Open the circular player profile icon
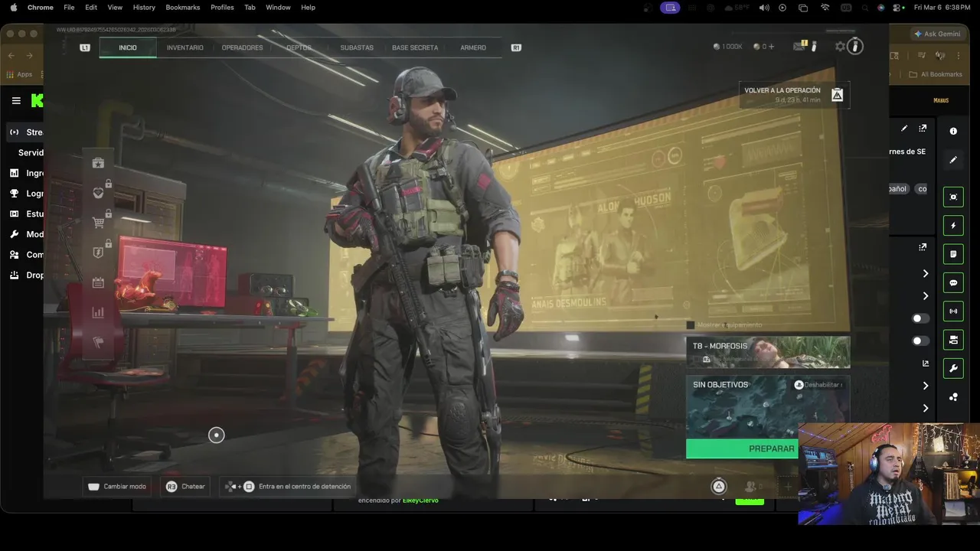The image size is (980, 551). (855, 47)
